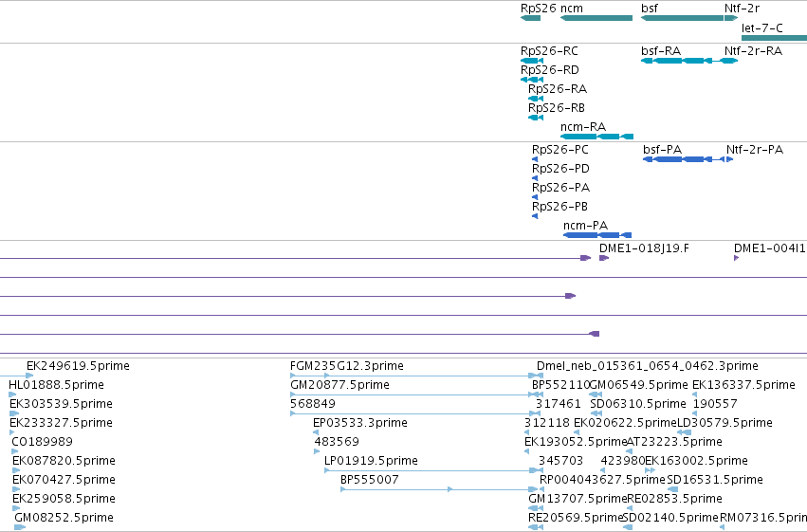
Task: Click the LP01919.5prime EST label
Action: [371, 461]
